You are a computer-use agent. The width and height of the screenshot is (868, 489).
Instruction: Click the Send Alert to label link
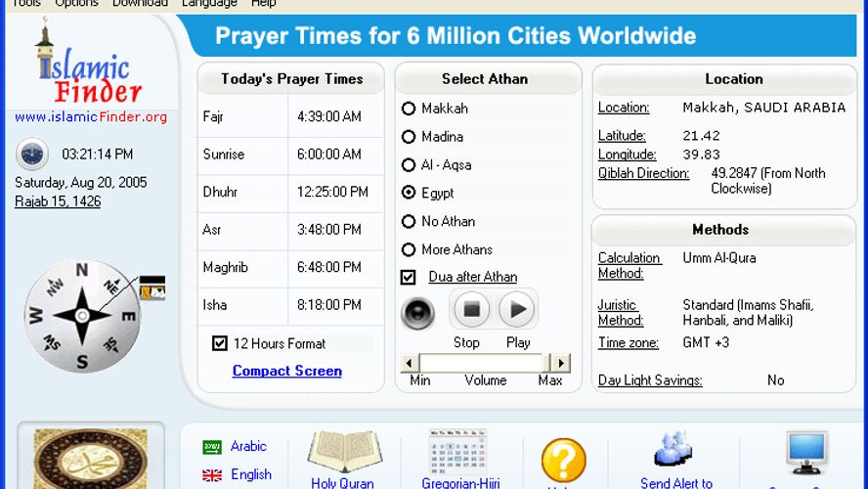(675, 483)
